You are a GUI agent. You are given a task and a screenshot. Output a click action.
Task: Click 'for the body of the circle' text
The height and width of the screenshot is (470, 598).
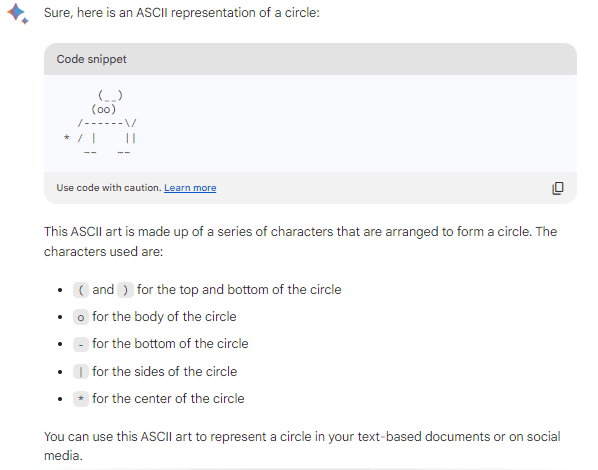click(164, 317)
